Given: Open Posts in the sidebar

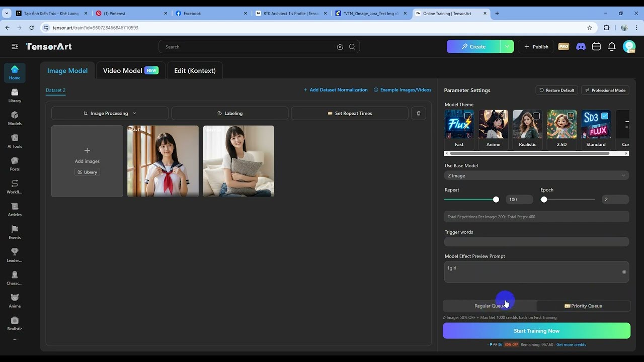Looking at the screenshot, I should 15,164.
